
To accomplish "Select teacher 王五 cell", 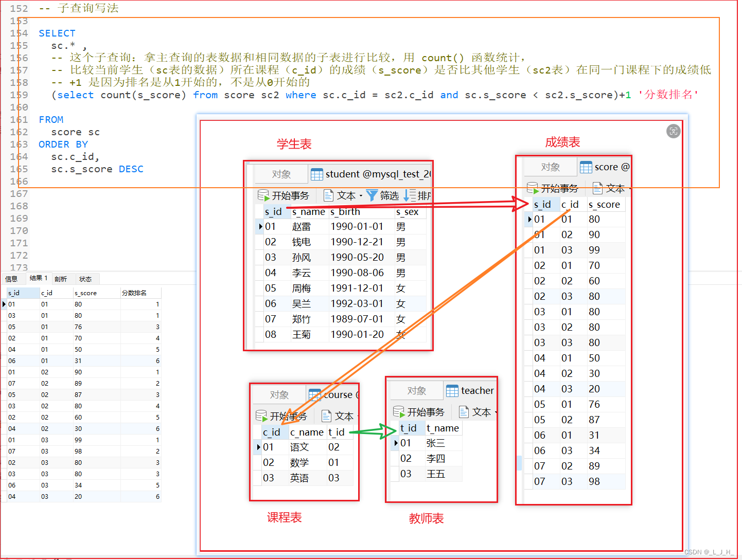I will pyautogui.click(x=444, y=474).
